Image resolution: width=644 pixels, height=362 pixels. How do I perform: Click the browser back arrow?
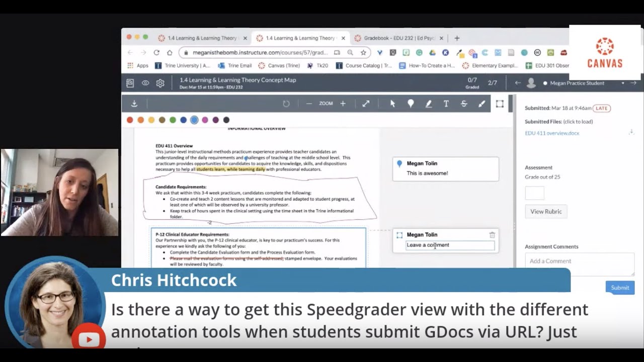(x=130, y=52)
